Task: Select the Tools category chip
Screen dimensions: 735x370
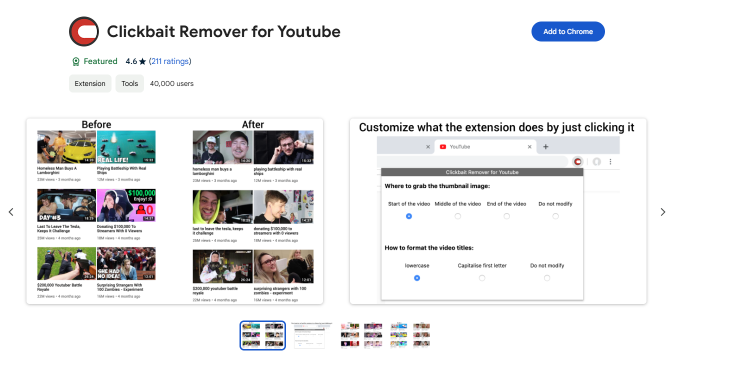Action: (x=130, y=83)
